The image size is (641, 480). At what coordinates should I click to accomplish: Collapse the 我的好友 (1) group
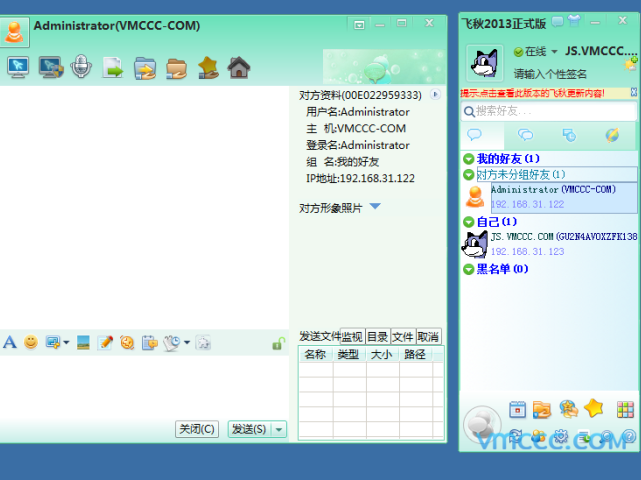469,159
